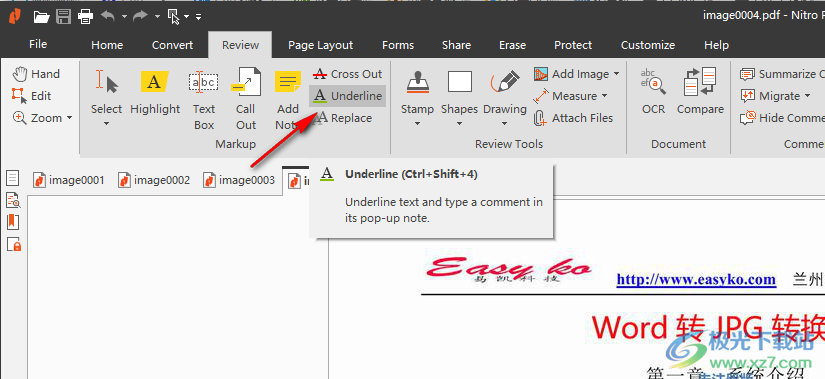Open the Customize ribbon tab
This screenshot has width=825, height=379.
[648, 45]
